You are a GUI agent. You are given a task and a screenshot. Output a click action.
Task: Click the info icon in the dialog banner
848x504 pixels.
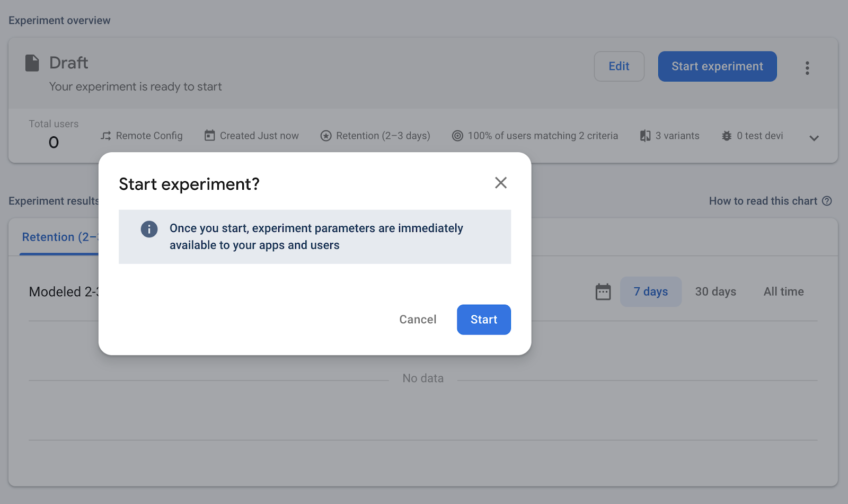[149, 229]
